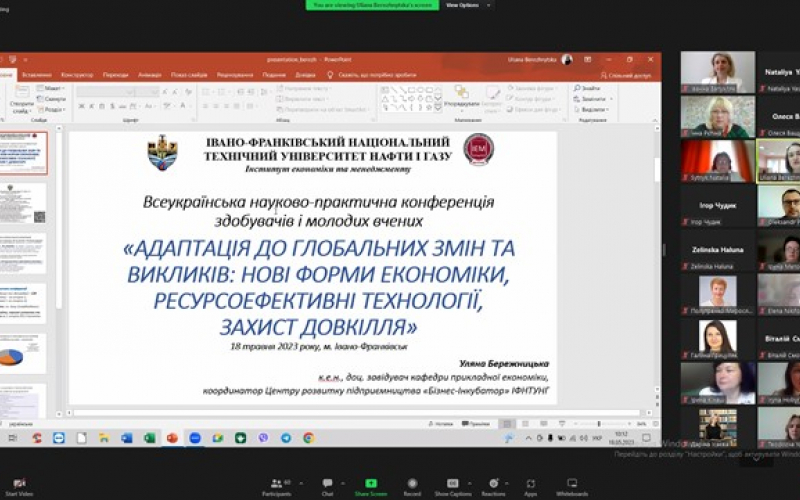Click Reset (Скинути) slide button
The width and height of the screenshot is (800, 500).
[52, 98]
